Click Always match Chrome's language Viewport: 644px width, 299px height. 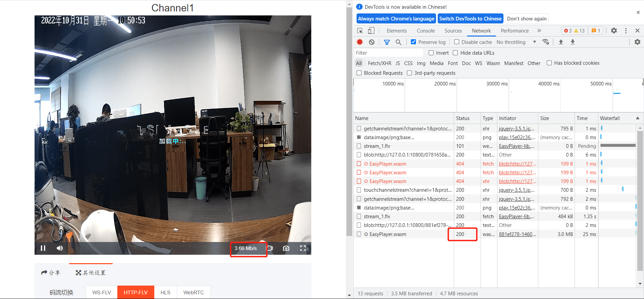pyautogui.click(x=396, y=19)
